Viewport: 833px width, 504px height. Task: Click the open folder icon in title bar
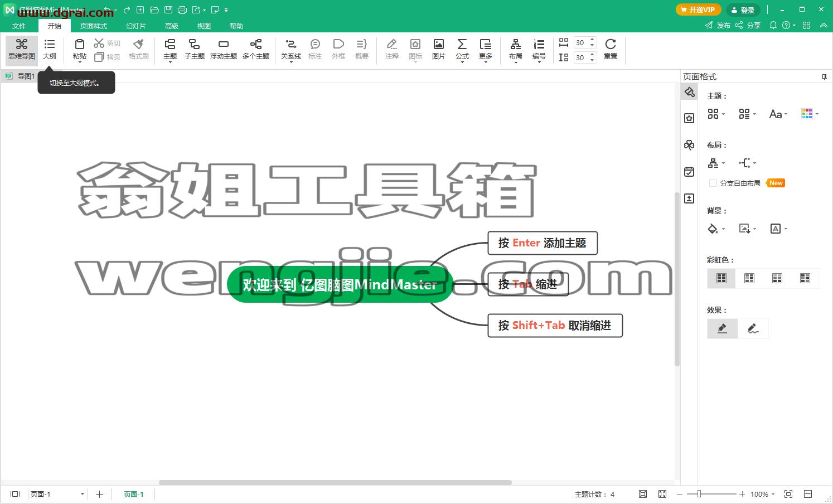coord(154,10)
